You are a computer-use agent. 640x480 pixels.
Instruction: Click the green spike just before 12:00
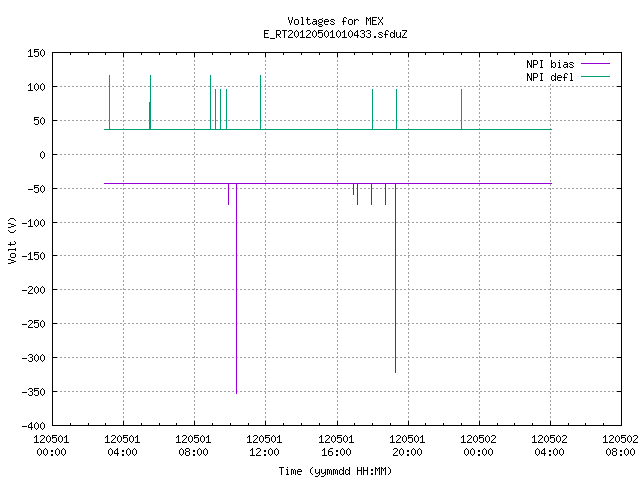[260, 102]
